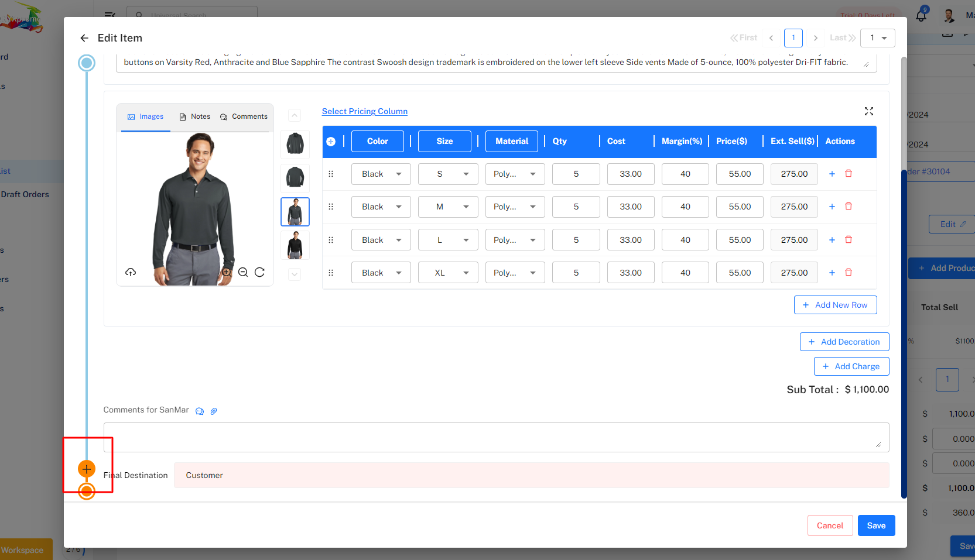Switch to the Comments tab
Viewport: 975px width, 560px height.
pos(244,117)
